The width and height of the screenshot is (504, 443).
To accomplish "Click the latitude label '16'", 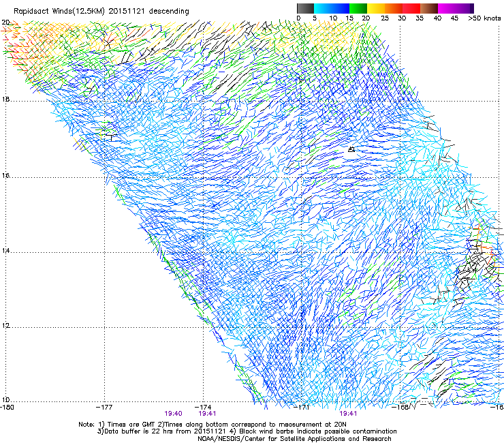I will coord(5,175).
